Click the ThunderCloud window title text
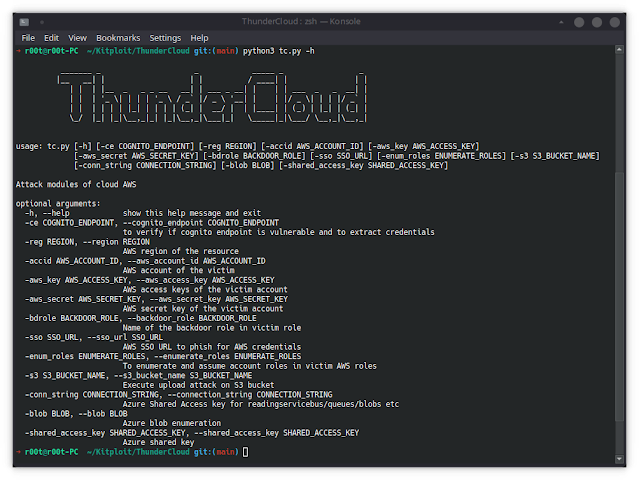 301,21
